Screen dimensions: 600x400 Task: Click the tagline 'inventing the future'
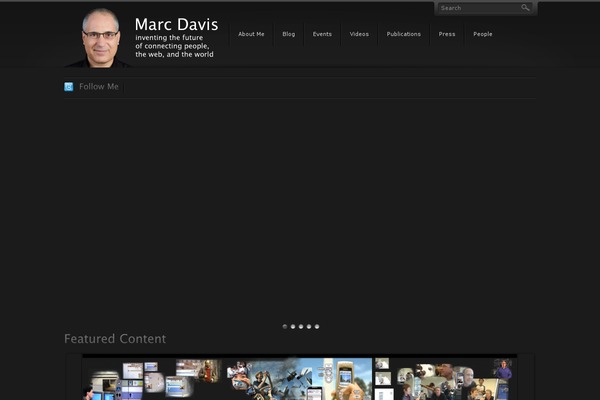[169, 38]
